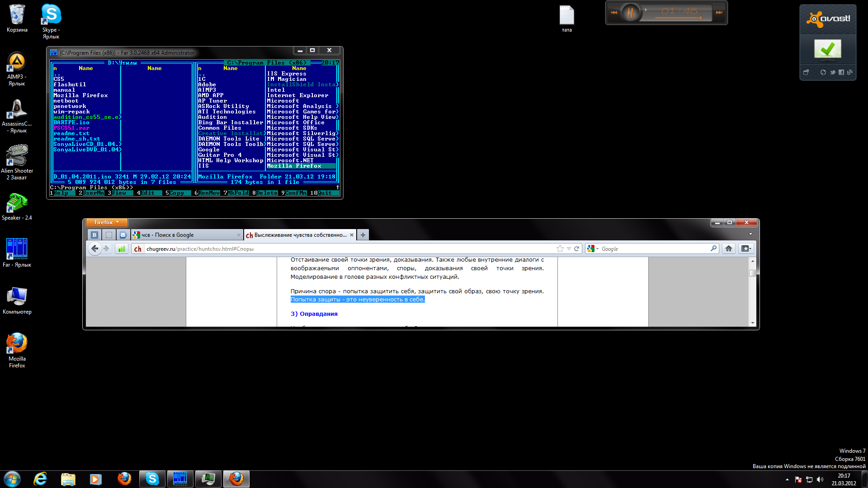Click Firefox scrollbar down arrow
This screenshot has height=488, width=868.
[753, 323]
